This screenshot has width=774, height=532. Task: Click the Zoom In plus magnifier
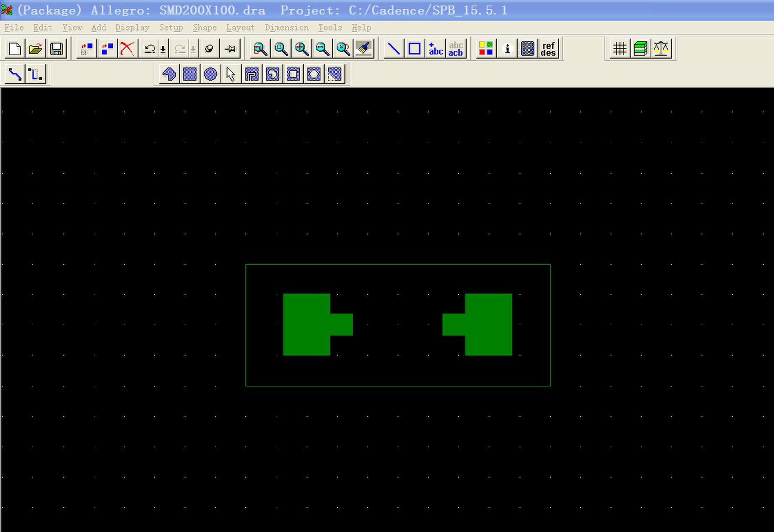click(302, 49)
